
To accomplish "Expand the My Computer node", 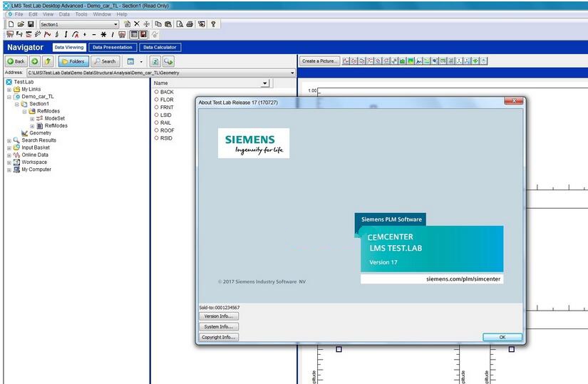I will [9, 170].
